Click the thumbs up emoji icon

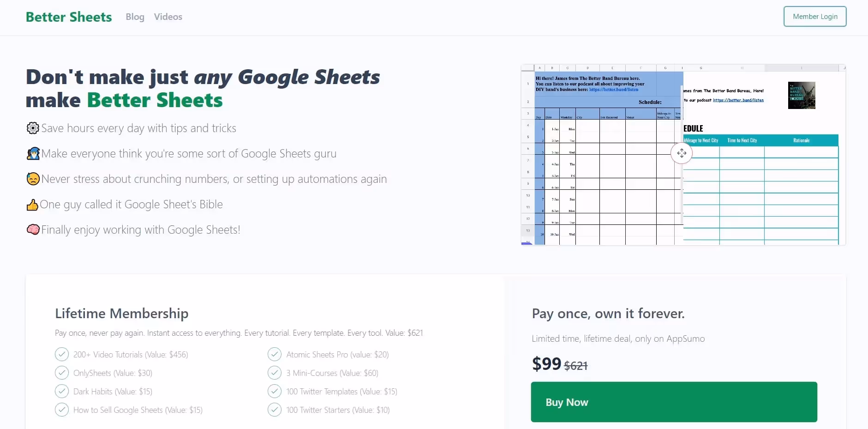32,205
